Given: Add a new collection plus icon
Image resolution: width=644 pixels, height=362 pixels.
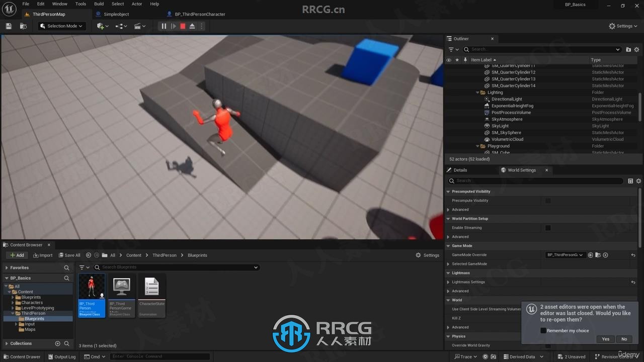Looking at the screenshot, I should click(58, 343).
